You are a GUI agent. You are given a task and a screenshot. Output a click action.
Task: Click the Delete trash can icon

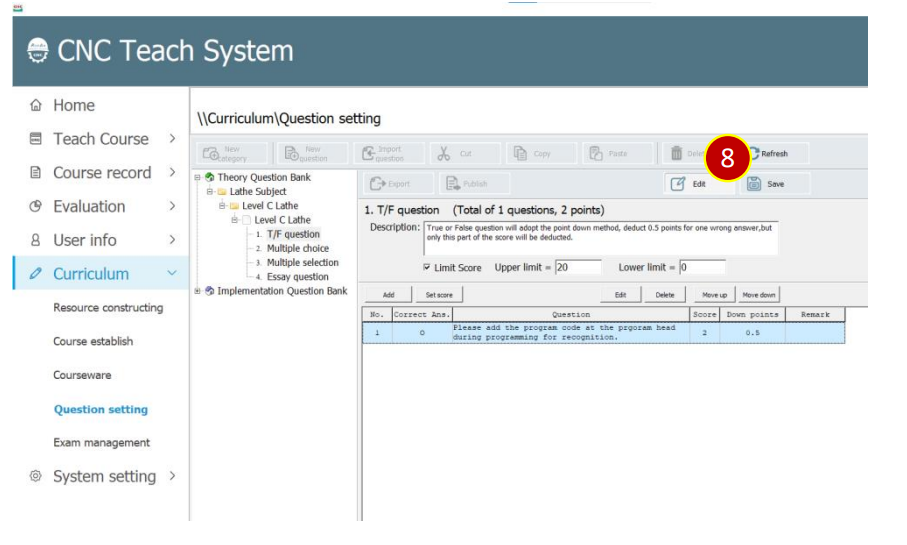tap(676, 153)
